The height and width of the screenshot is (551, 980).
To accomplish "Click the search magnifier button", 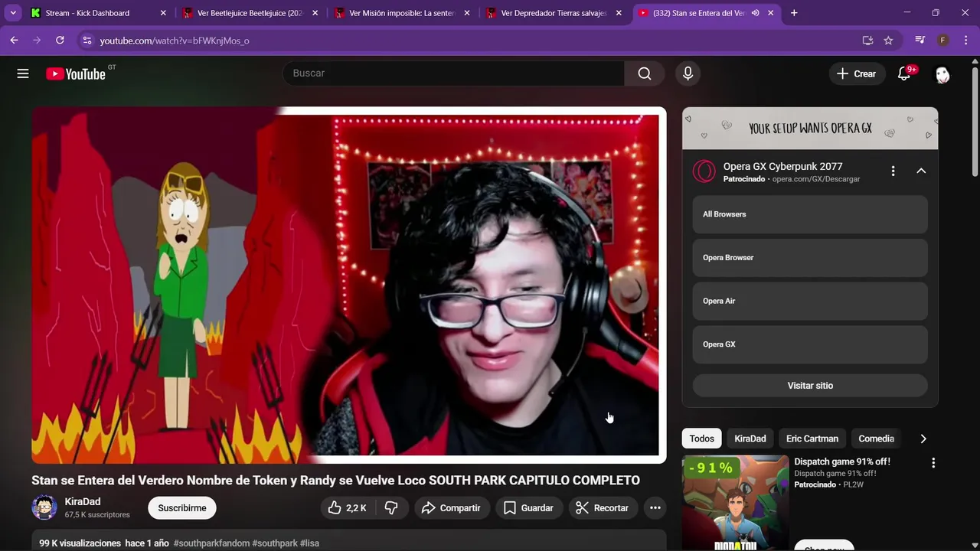I will (645, 73).
